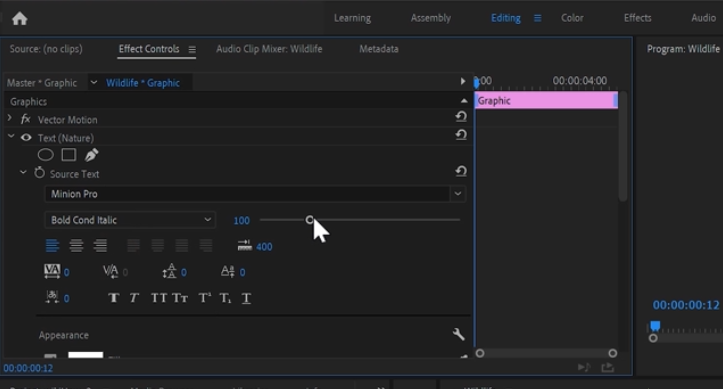The image size is (723, 389).
Task: Create a 4-point polygon mask
Action: pos(69,155)
